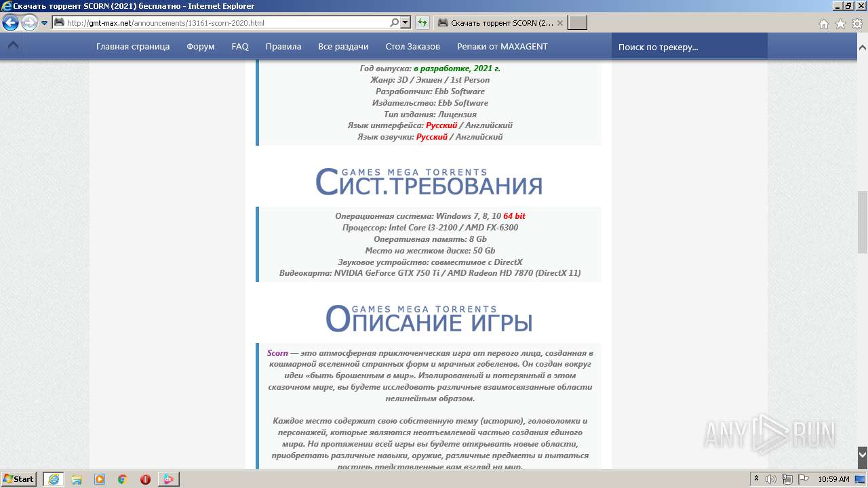
Task: Open Главная страница menu item
Action: point(133,47)
